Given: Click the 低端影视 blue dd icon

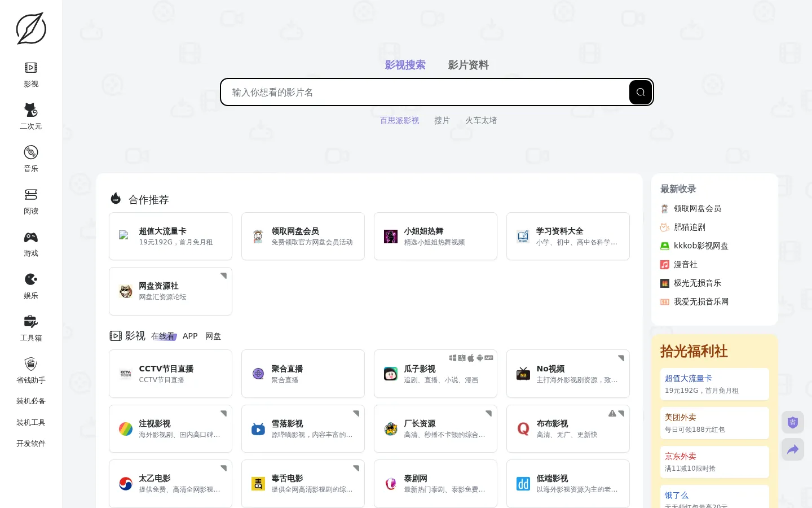Looking at the screenshot, I should click(523, 484).
